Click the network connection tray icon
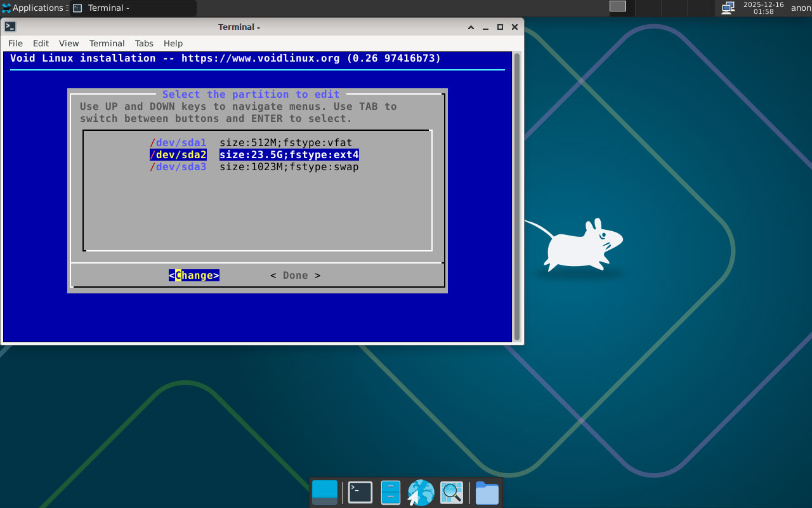This screenshot has height=508, width=812. [x=728, y=8]
